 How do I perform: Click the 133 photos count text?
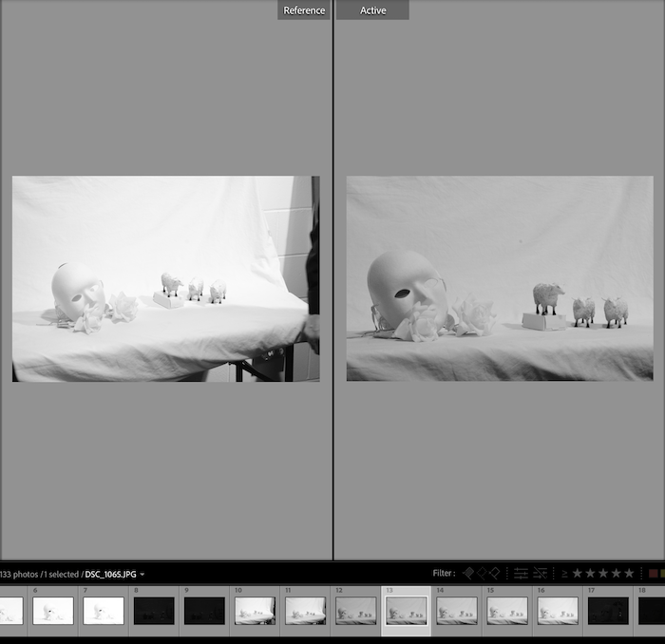[19, 575]
